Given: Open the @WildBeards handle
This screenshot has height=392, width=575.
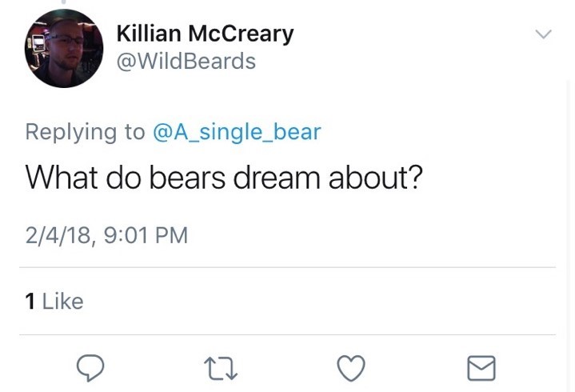Looking at the screenshot, I should pos(186,62).
